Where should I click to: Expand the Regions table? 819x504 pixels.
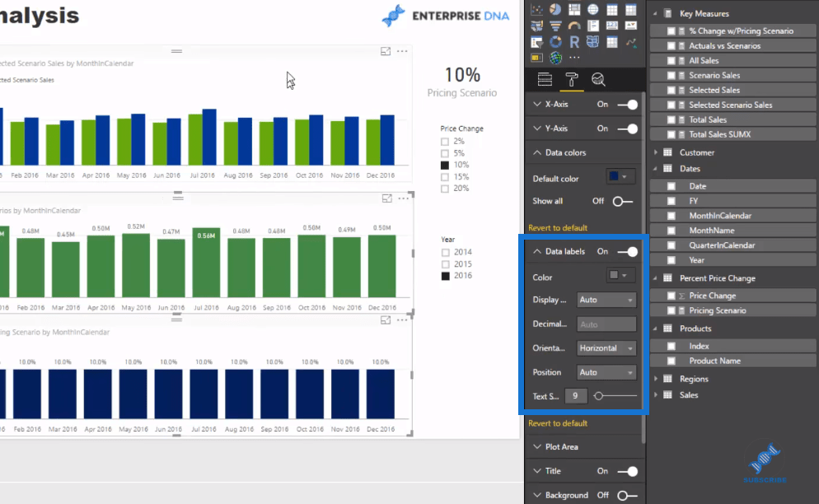[x=656, y=379]
